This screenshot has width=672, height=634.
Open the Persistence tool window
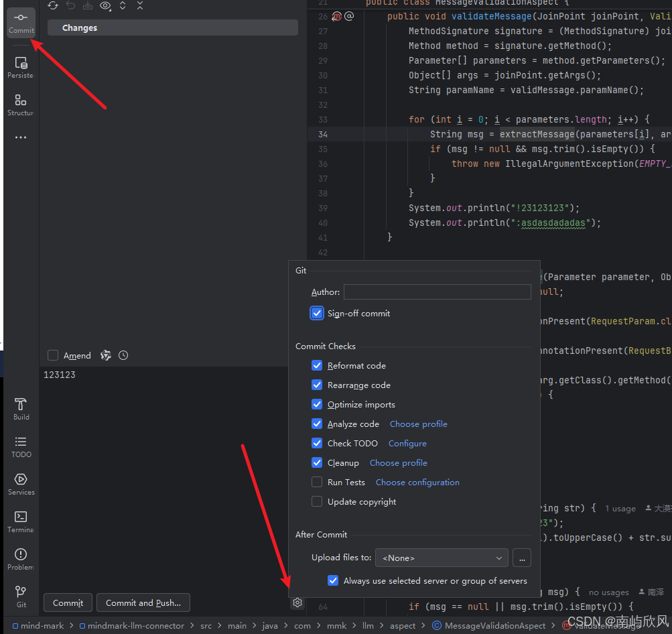[x=21, y=68]
